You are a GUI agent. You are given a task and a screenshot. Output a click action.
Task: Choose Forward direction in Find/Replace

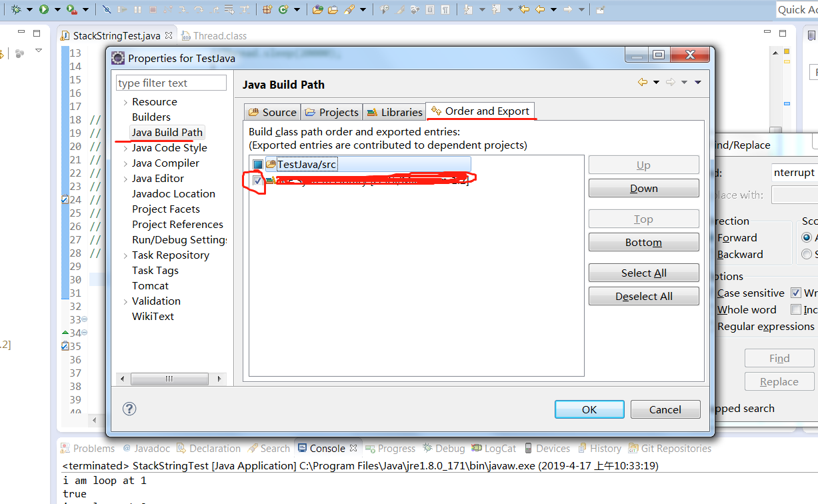tap(737, 237)
